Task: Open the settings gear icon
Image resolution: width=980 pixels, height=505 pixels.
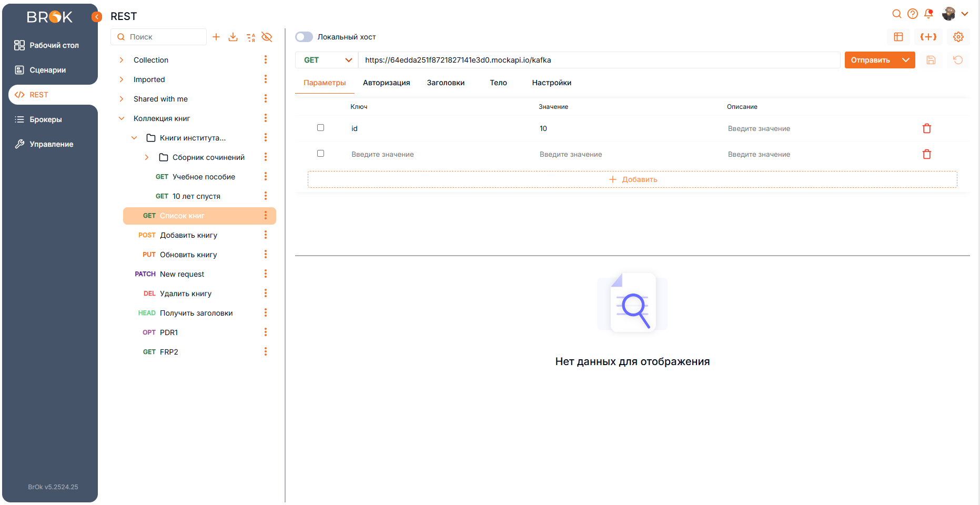Action: [x=958, y=37]
